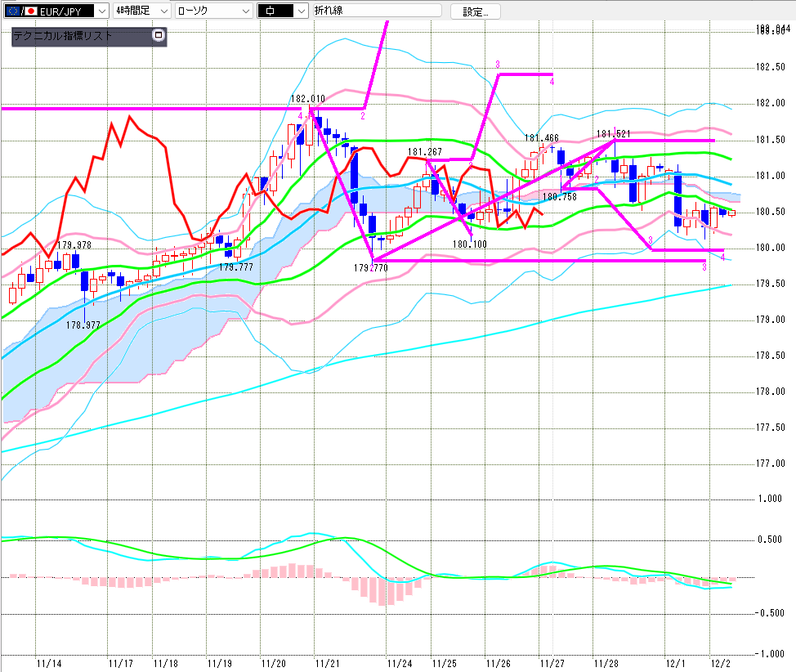Image resolution: width=796 pixels, height=672 pixels.
Task: Expand the テクニカル指標リスト panel using its window icon
Action: coord(159,36)
